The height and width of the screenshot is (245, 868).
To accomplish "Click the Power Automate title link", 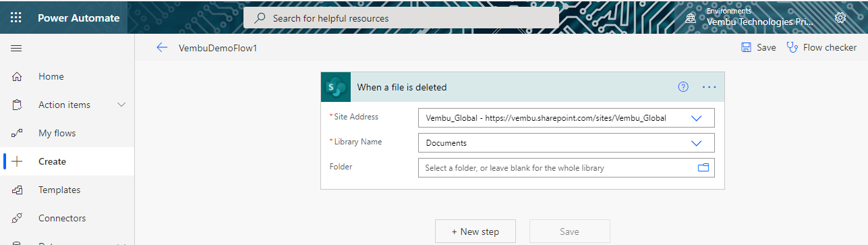I will 79,18.
